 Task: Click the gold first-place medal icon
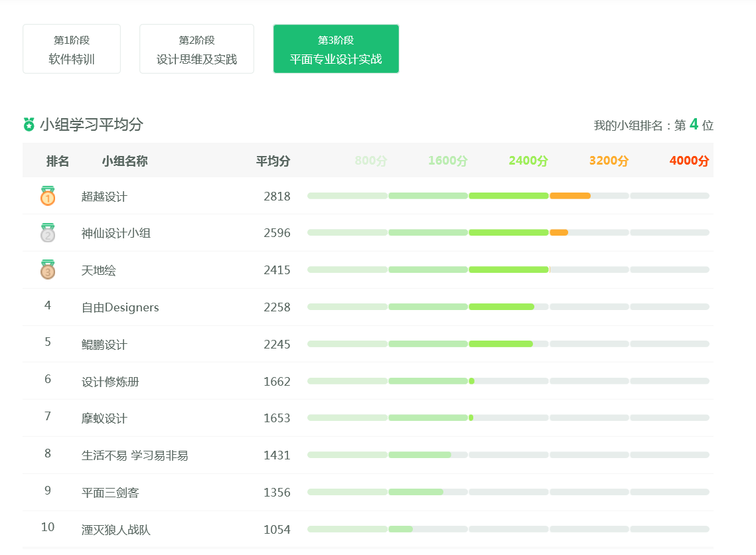coord(48,196)
